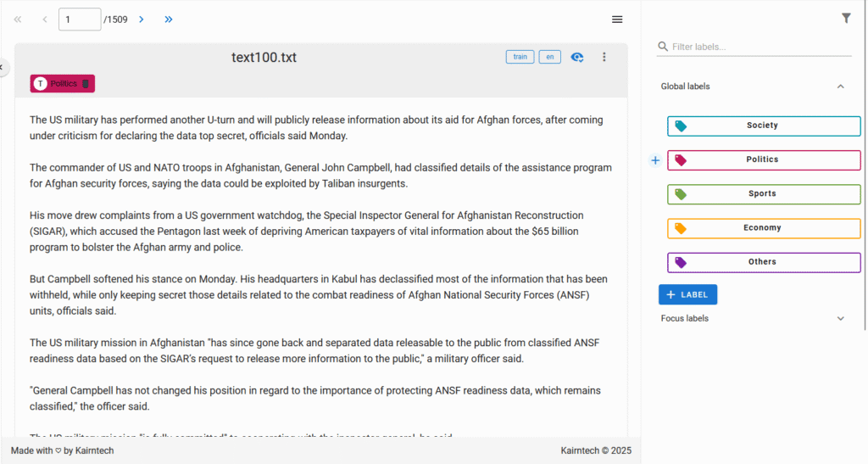The height and width of the screenshot is (464, 868).
Task: Expand the collapsed left side panel
Action: [3, 66]
